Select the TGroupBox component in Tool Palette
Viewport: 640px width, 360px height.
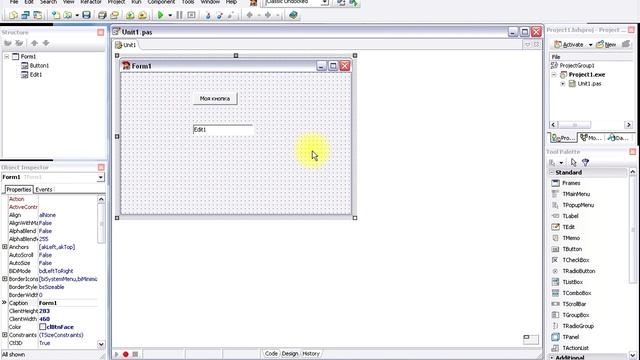point(576,315)
